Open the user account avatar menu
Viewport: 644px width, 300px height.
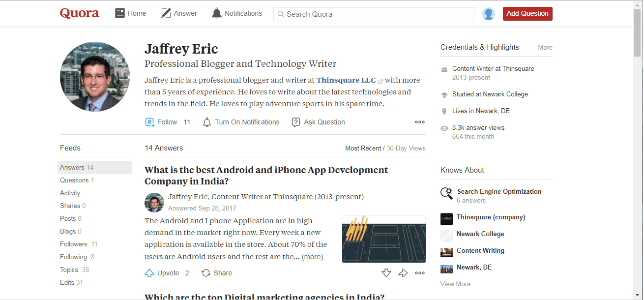click(489, 14)
